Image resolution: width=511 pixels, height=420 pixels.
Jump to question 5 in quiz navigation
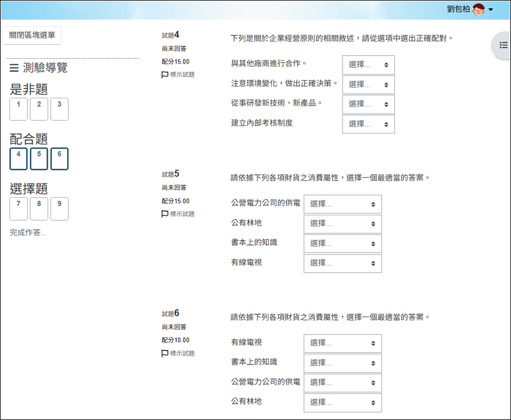click(x=39, y=159)
